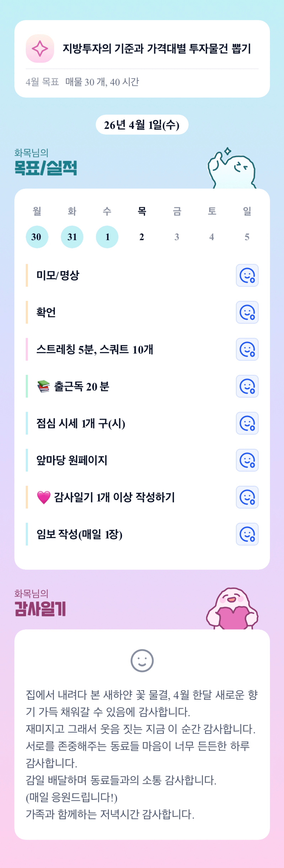The image size is (284, 868).
Task: Select Saturday 4 in the week calendar
Action: pos(212,237)
